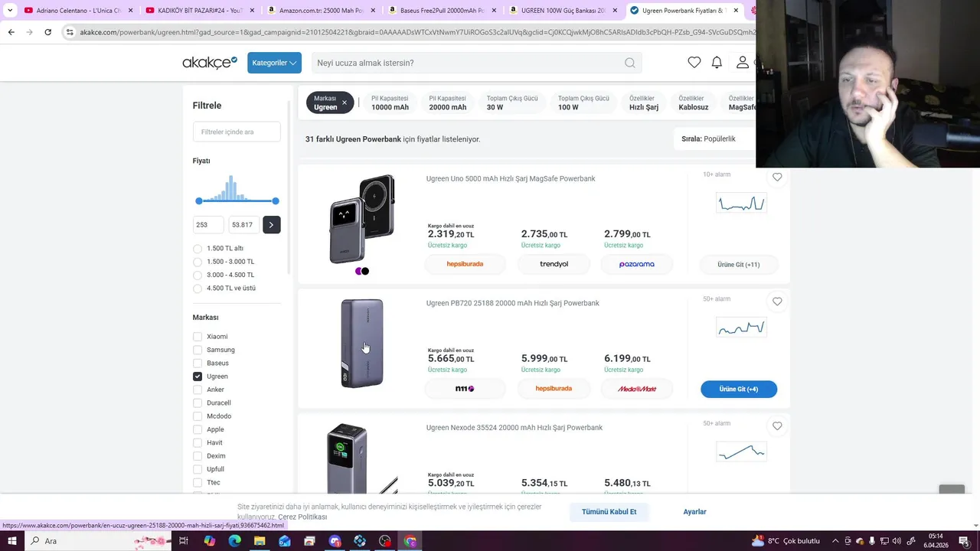This screenshot has height=551, width=980.
Task: Check the Dexim brand checkbox
Action: [198, 456]
